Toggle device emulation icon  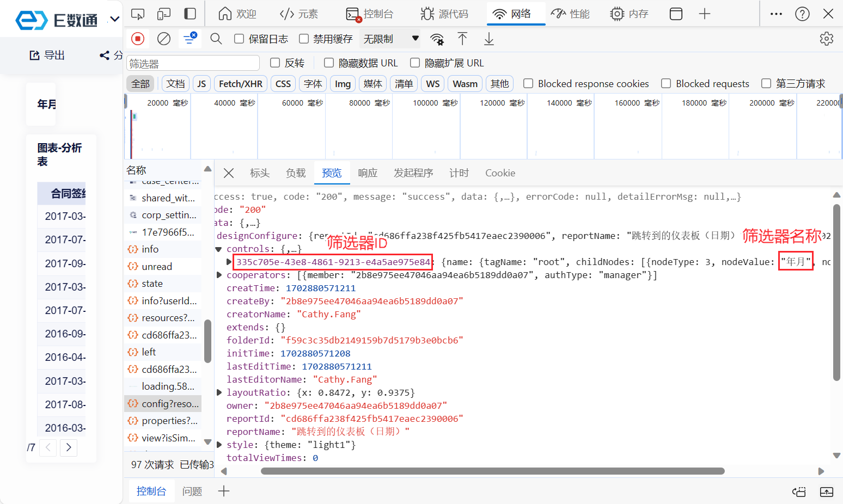coord(164,14)
